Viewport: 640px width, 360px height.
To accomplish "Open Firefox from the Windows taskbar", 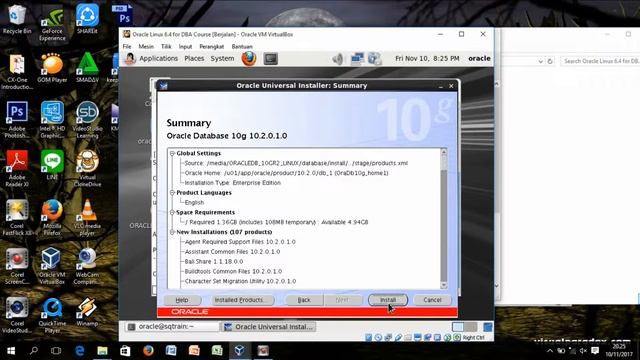I will [x=148, y=351].
